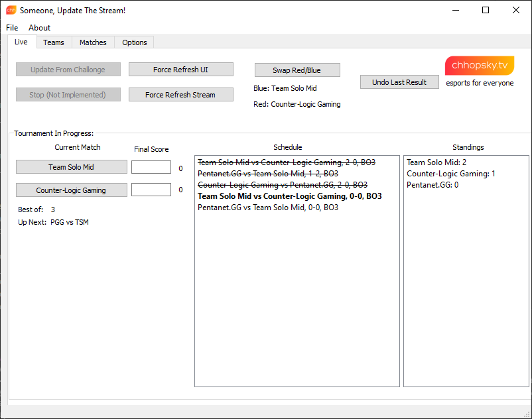Click esports for everyone tagline
Image resolution: width=532 pixels, height=419 pixels.
pos(480,83)
